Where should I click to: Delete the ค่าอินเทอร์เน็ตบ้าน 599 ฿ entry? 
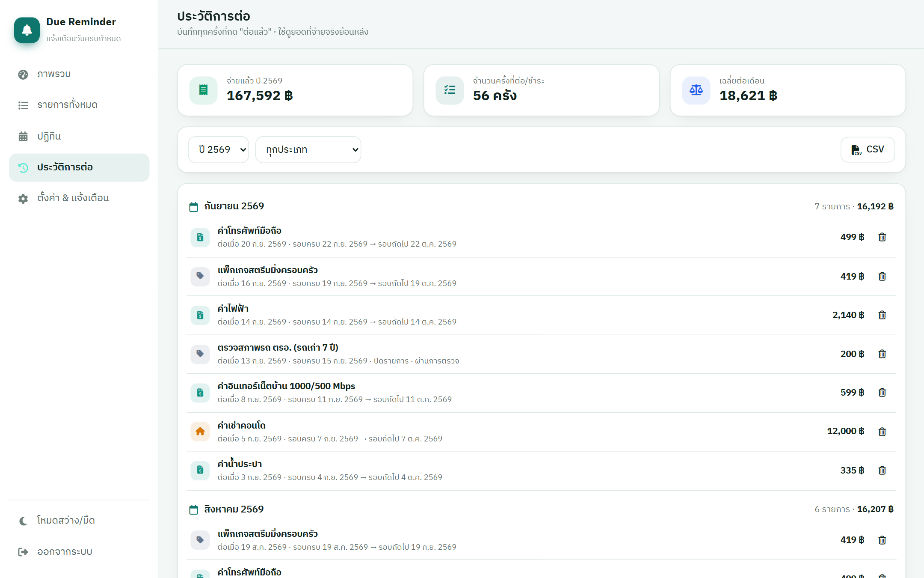click(x=882, y=393)
